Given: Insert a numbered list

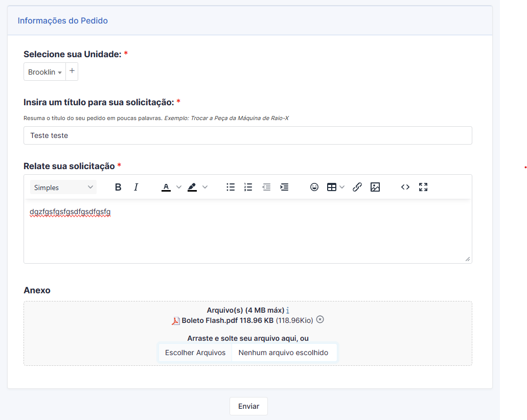Looking at the screenshot, I should pyautogui.click(x=248, y=187).
